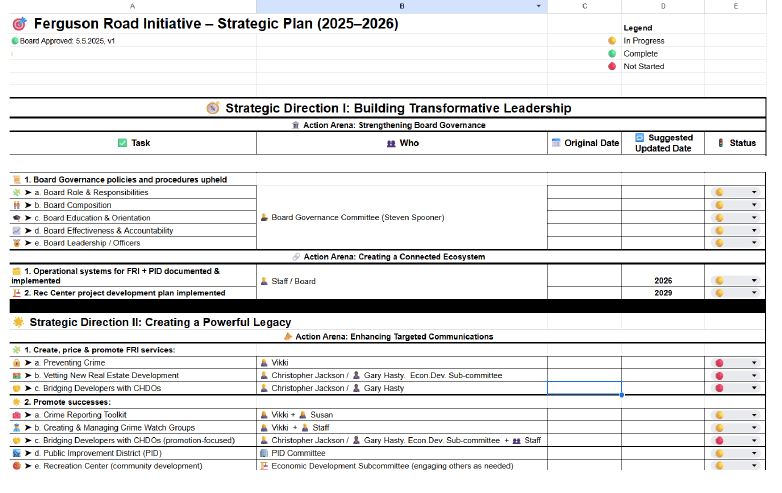Click the sun icon before Strategic Direction II
Viewport: 782px width, 493px height.
coord(18,322)
